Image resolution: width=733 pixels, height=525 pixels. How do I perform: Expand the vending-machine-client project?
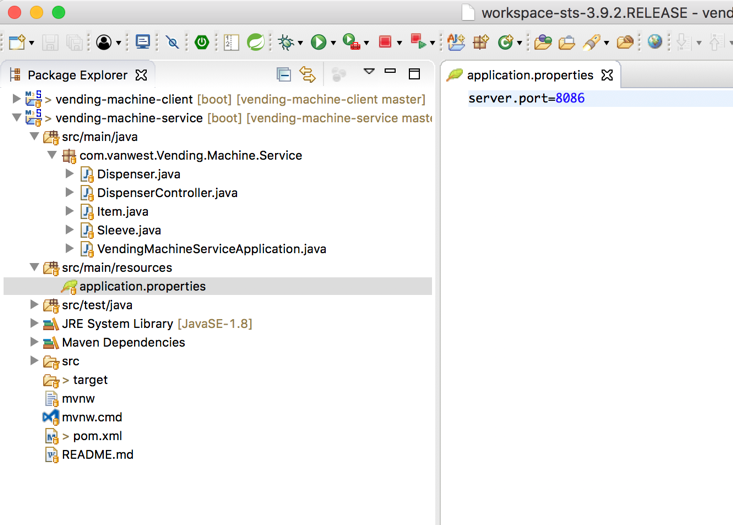click(16, 99)
